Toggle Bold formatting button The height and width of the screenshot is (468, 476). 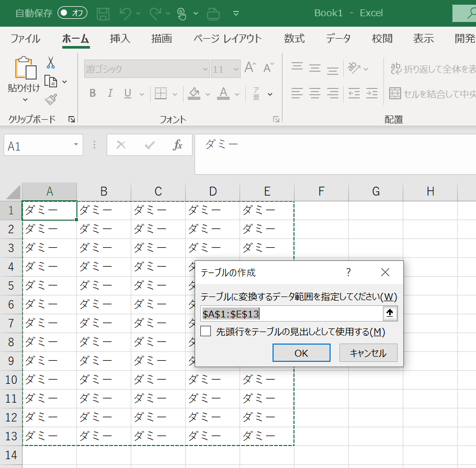pyautogui.click(x=93, y=94)
